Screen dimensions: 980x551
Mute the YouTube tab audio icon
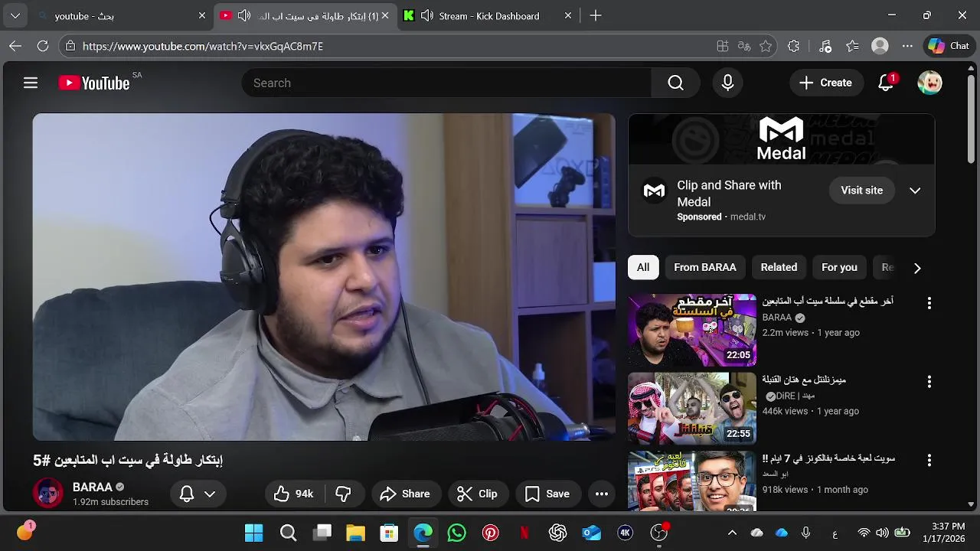click(244, 15)
